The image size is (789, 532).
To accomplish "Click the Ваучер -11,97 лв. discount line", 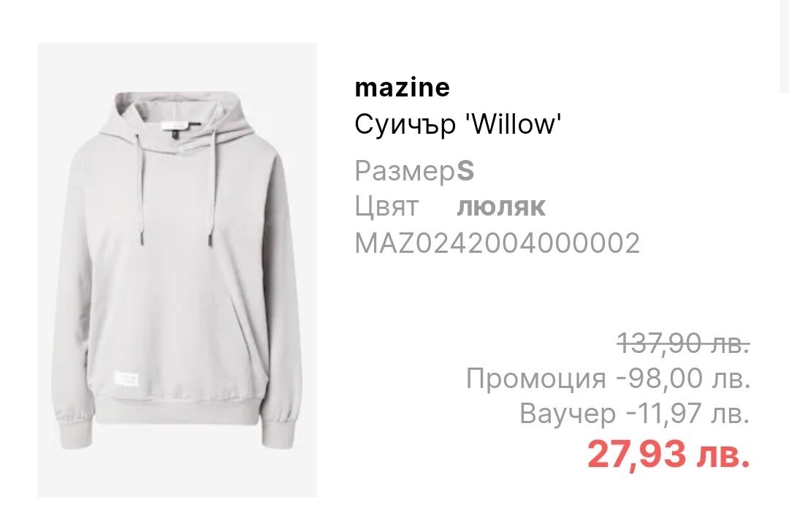I will (635, 414).
